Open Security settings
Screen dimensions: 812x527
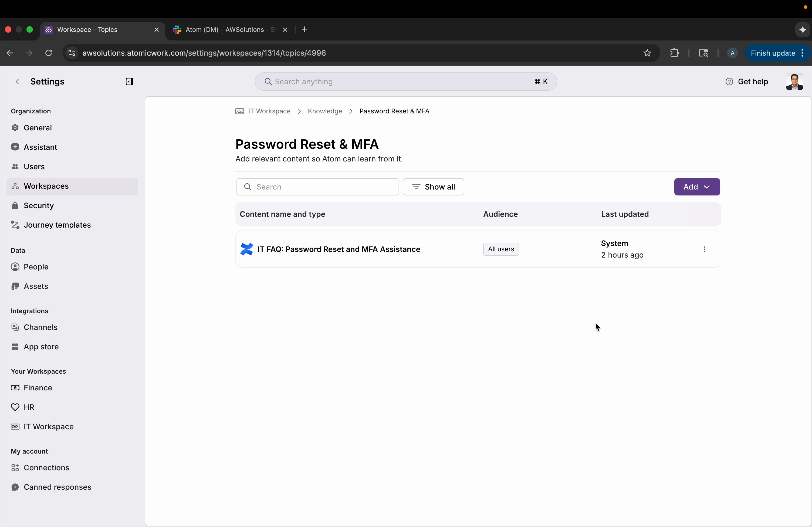38,205
